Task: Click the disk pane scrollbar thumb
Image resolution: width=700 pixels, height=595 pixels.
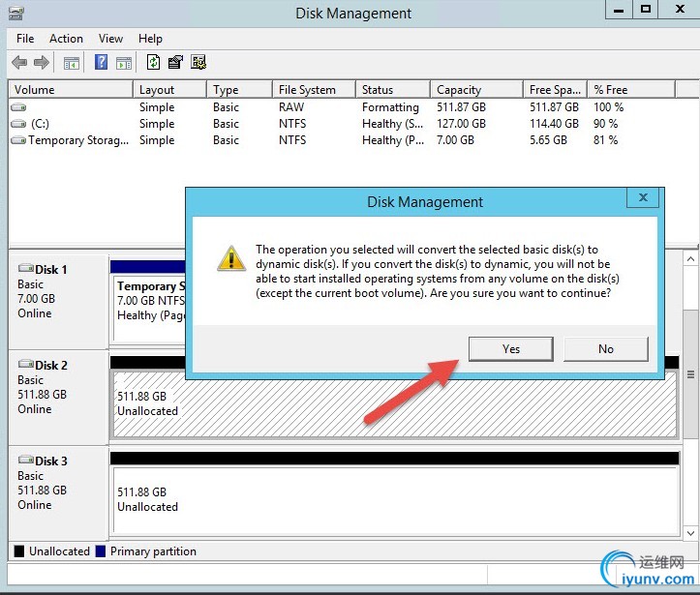Action: click(x=690, y=374)
